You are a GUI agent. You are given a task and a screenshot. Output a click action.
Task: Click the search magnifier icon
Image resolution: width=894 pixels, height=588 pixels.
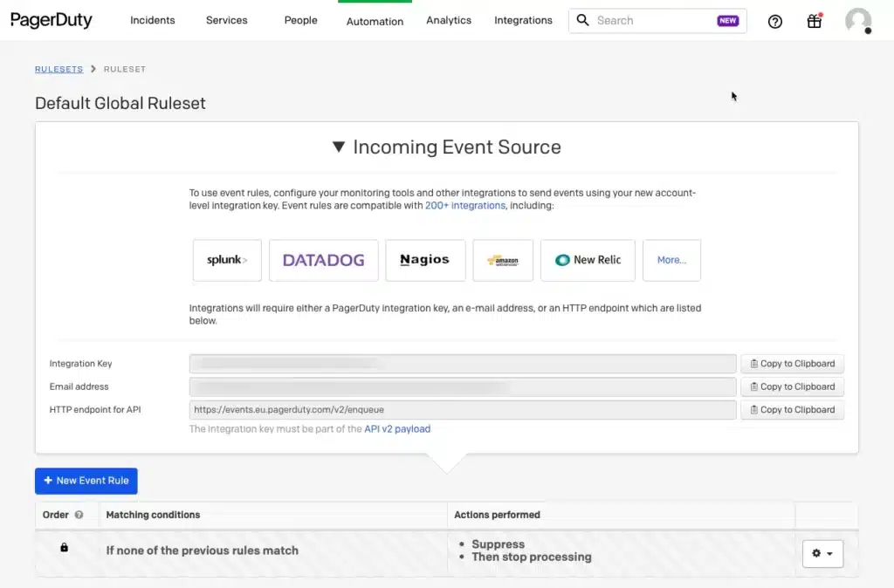tap(582, 21)
